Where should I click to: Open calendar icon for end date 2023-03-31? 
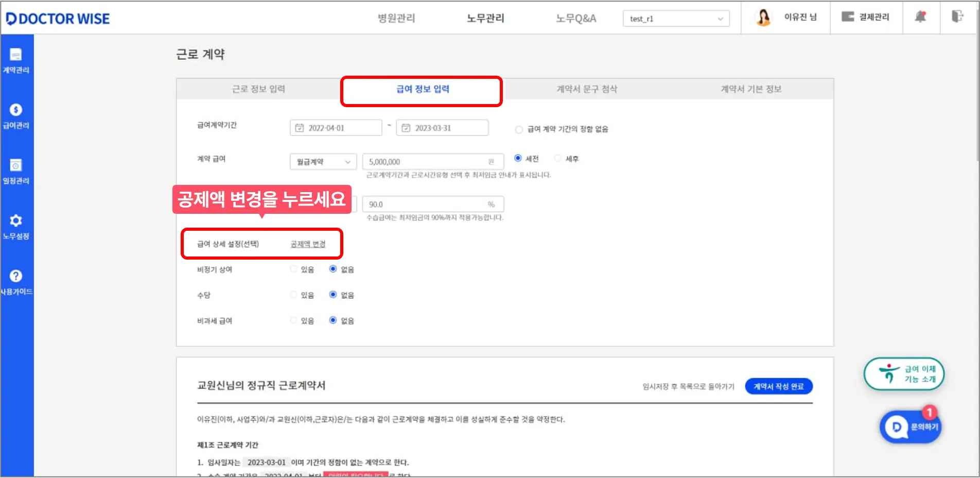[406, 128]
